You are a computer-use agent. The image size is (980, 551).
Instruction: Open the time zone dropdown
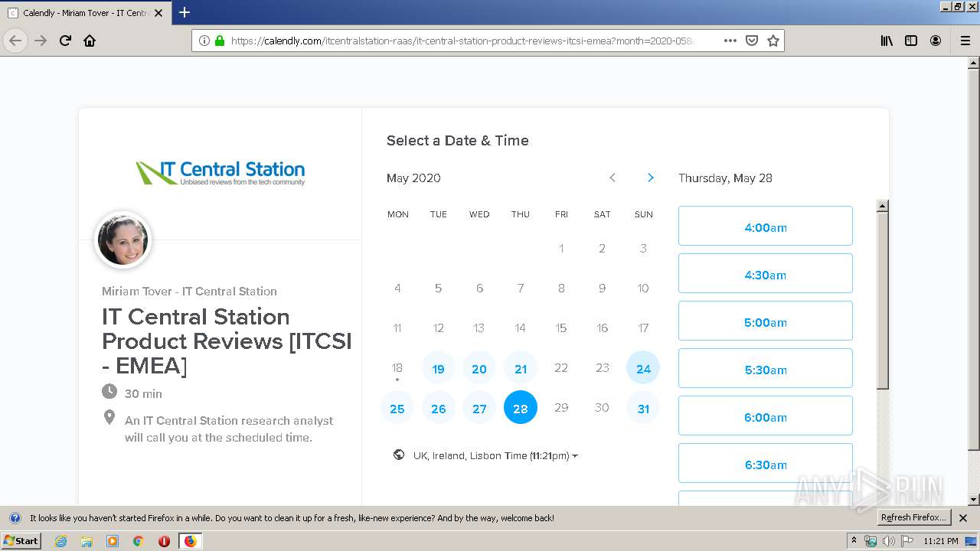pos(495,455)
